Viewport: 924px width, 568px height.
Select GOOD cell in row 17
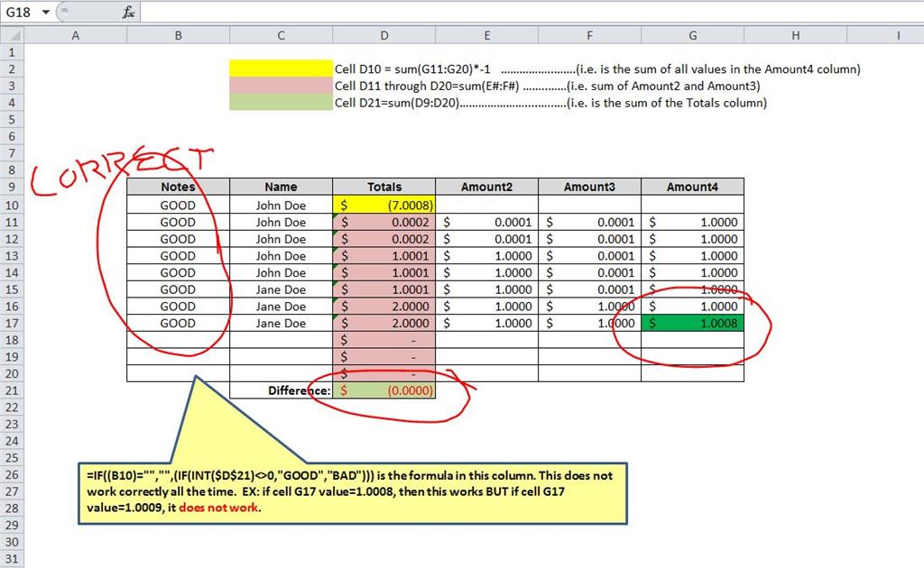click(178, 323)
